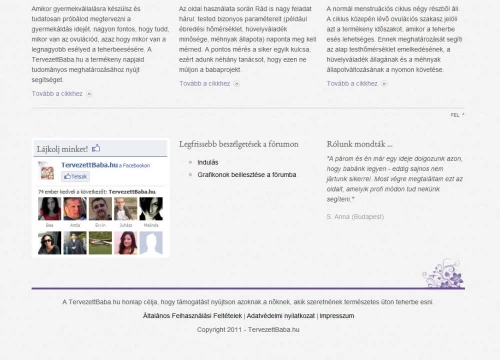Open the TervezettBaba.hu Facebook page link
This screenshot has width=500, height=360.
tap(89, 165)
